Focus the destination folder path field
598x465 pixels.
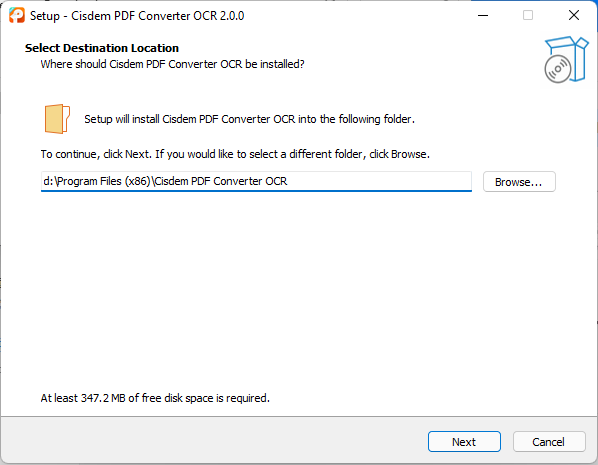tap(256, 181)
